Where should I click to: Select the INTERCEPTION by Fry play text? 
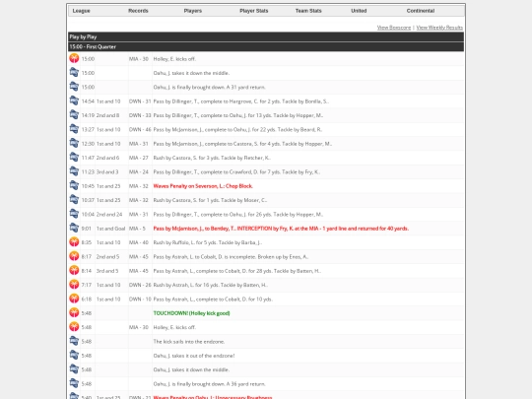tap(281, 229)
